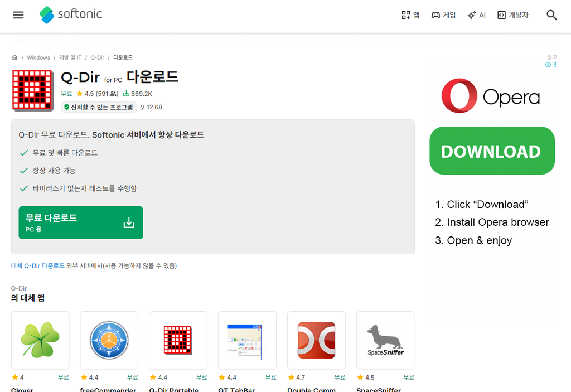Viewport: 571px width, 392px height.
Task: Click the Opera DOWNLOAD button
Action: [x=492, y=151]
